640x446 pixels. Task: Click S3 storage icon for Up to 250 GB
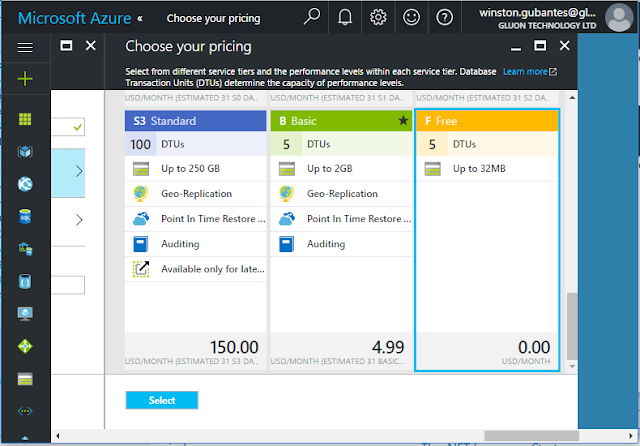pos(141,169)
